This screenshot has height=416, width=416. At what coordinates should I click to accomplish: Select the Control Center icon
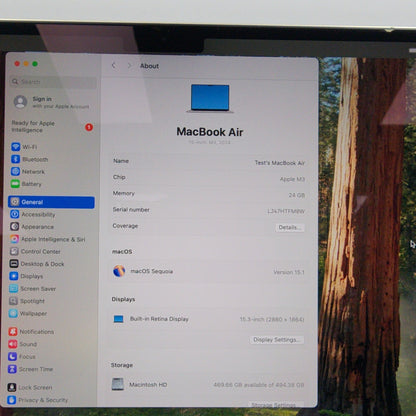14,251
